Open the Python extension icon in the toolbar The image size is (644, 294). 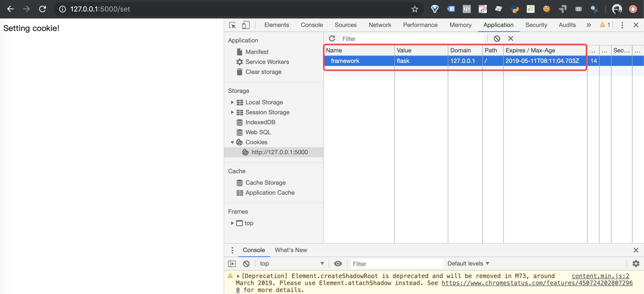coord(515,9)
